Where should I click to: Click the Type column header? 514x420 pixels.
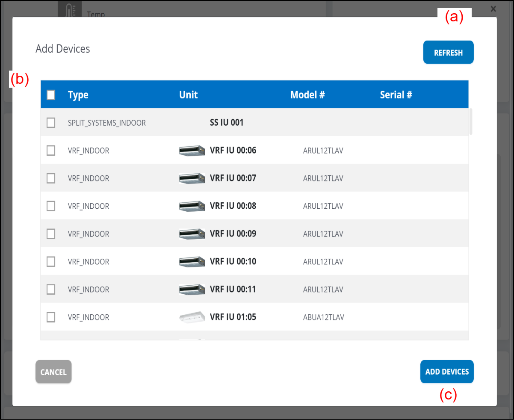pos(78,95)
